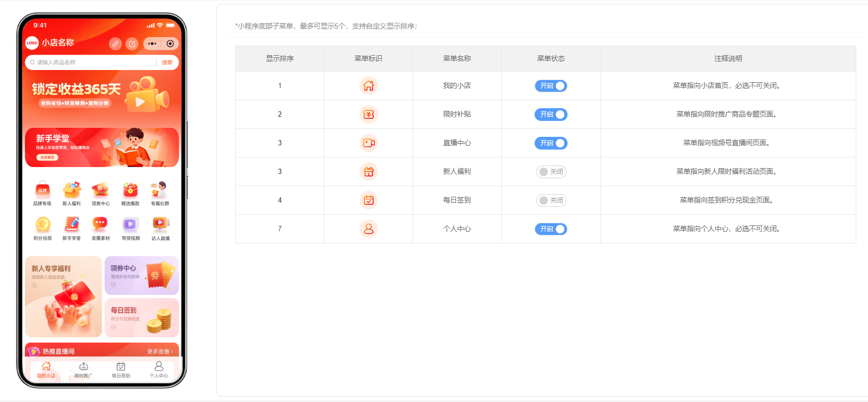868x402 pixels.
Task: Toggle the 我的小店 menu status switch
Action: point(551,86)
